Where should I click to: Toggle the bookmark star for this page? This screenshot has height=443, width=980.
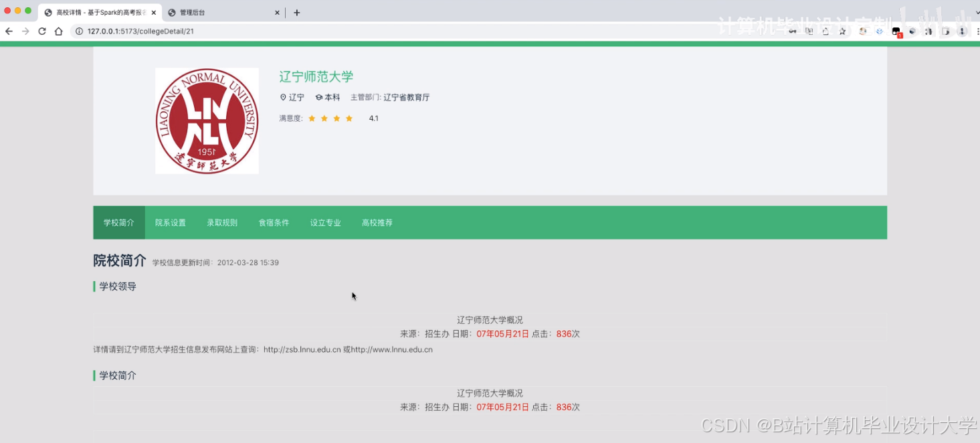[843, 31]
